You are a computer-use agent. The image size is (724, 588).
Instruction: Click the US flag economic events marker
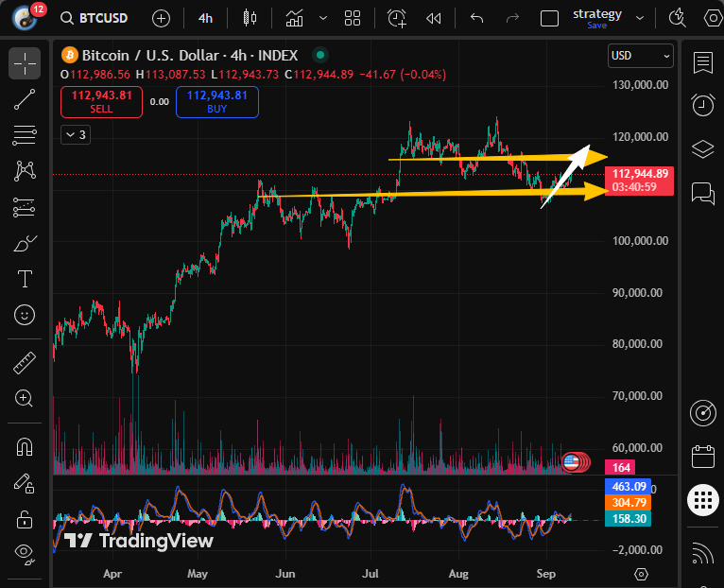[571, 462]
